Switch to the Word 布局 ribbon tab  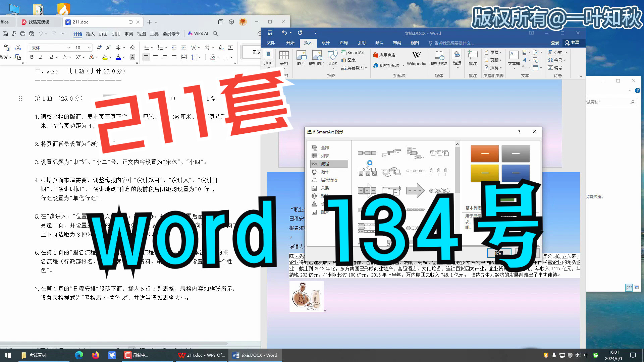pyautogui.click(x=343, y=43)
